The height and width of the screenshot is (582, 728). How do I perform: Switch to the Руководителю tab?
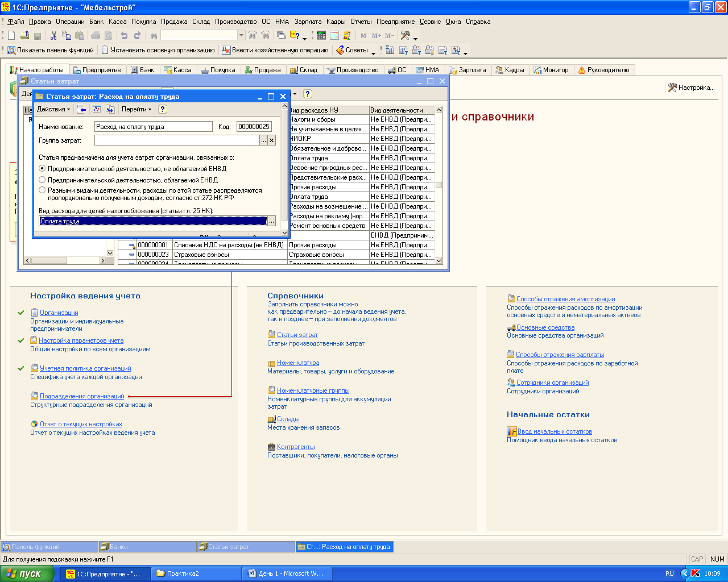[x=603, y=70]
